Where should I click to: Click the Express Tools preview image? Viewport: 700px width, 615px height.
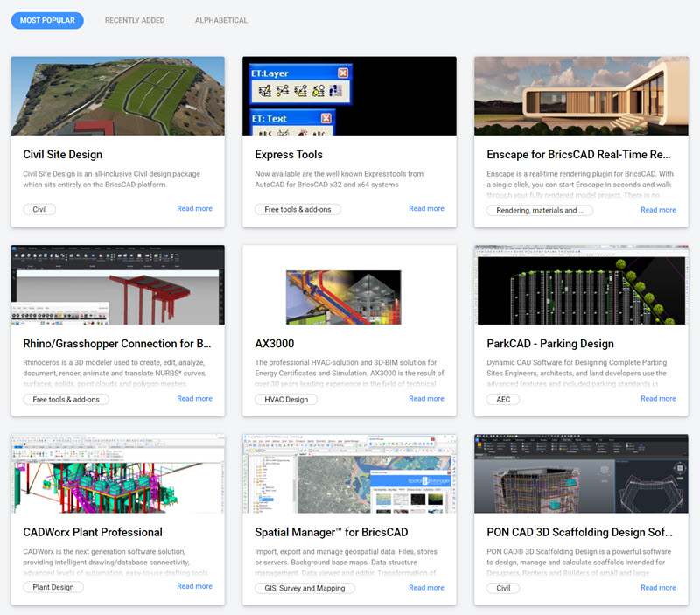[x=349, y=96]
